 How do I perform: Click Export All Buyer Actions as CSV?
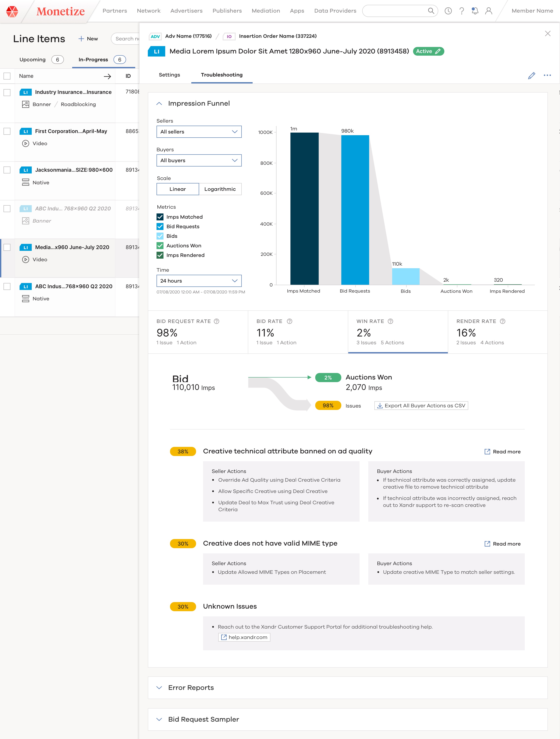421,406
